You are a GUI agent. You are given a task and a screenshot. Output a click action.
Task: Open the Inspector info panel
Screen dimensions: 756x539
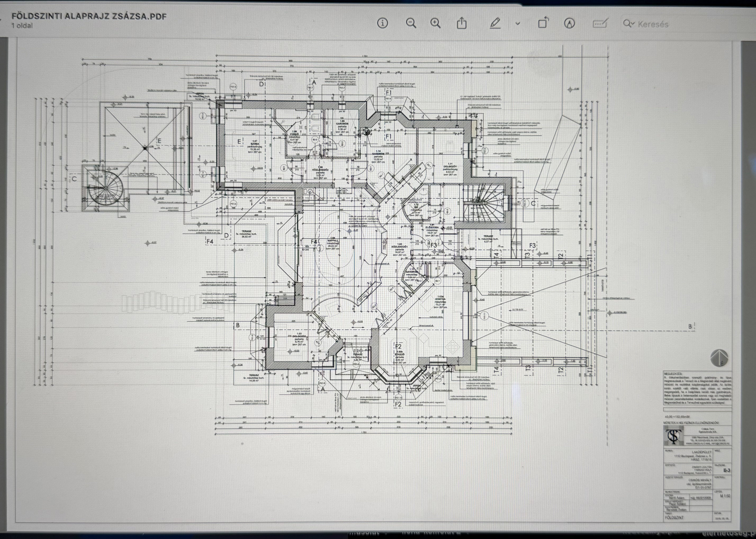(x=382, y=23)
